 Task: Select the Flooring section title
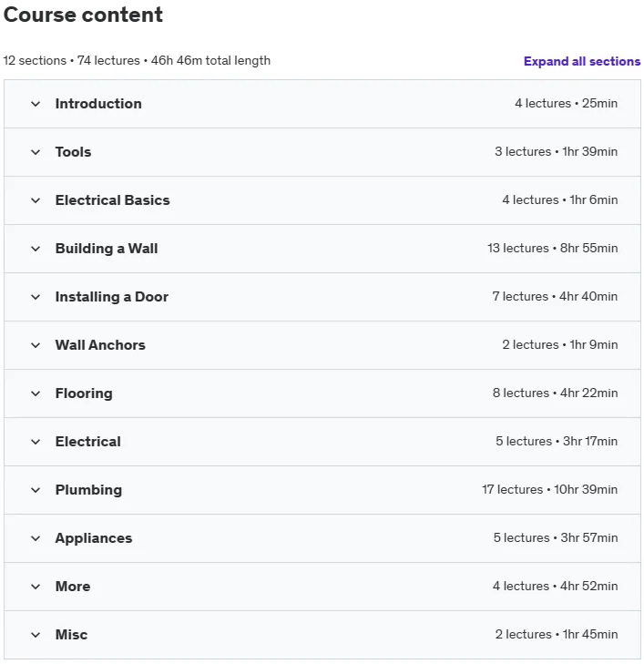tap(84, 393)
